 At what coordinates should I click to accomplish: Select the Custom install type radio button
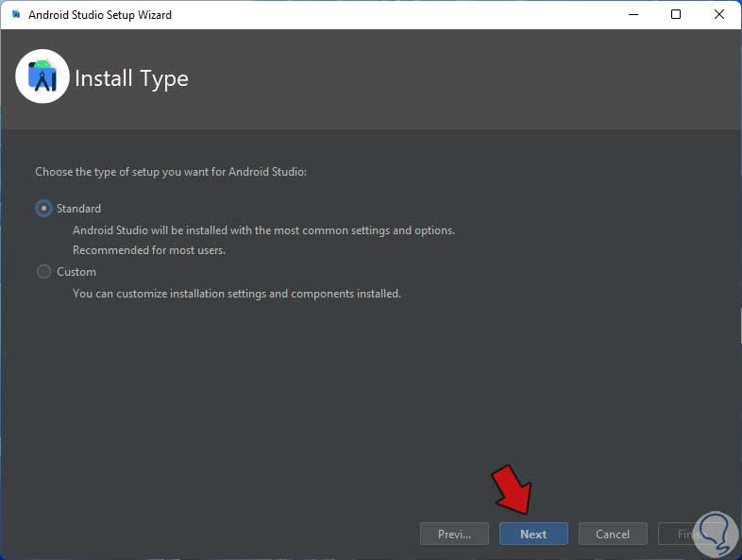pos(43,272)
